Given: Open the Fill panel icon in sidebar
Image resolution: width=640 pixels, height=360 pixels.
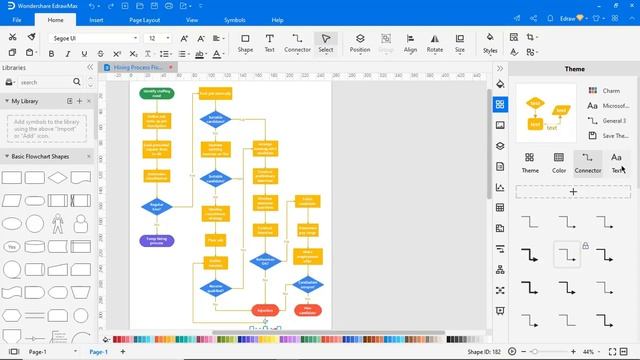Looking at the screenshot, I should (500, 84).
